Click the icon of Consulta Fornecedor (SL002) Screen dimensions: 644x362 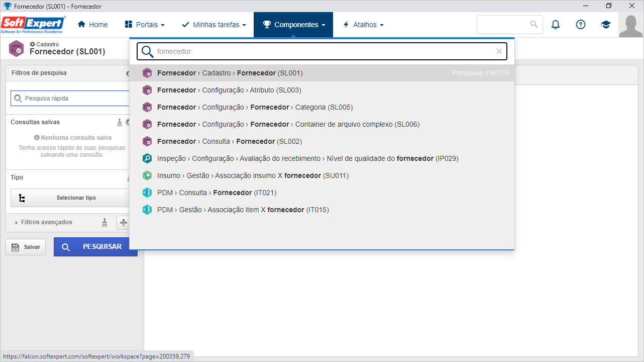tap(147, 141)
